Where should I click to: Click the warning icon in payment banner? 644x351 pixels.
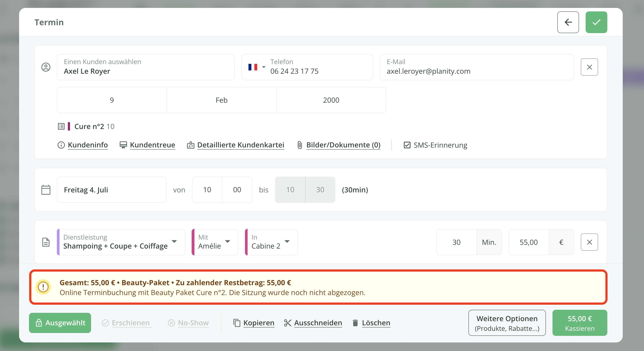tap(43, 287)
